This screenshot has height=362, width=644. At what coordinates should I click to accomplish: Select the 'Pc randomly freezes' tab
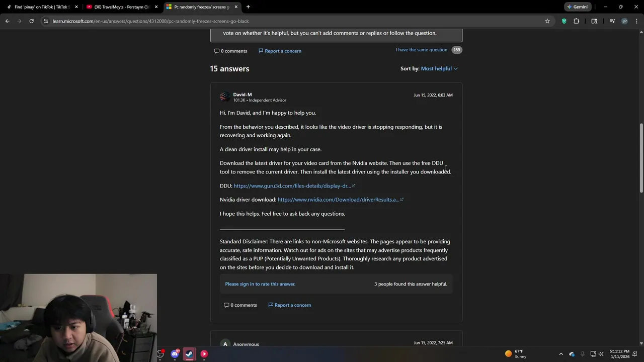(201, 7)
